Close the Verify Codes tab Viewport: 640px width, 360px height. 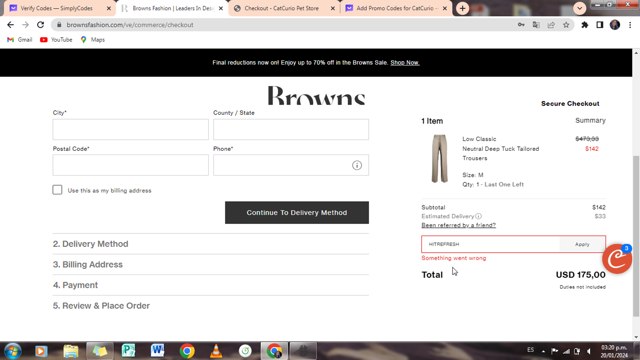[x=109, y=8]
